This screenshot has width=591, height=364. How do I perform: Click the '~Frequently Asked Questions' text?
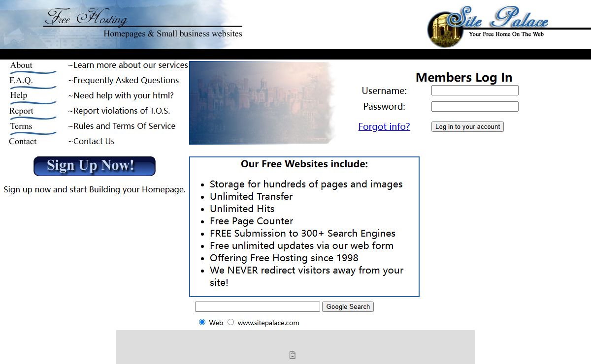point(124,80)
